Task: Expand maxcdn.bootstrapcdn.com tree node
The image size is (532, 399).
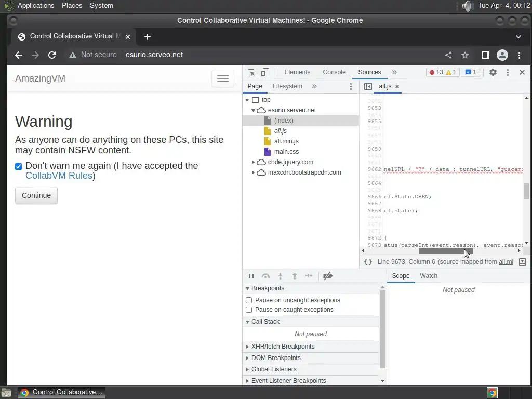Action: tap(253, 172)
